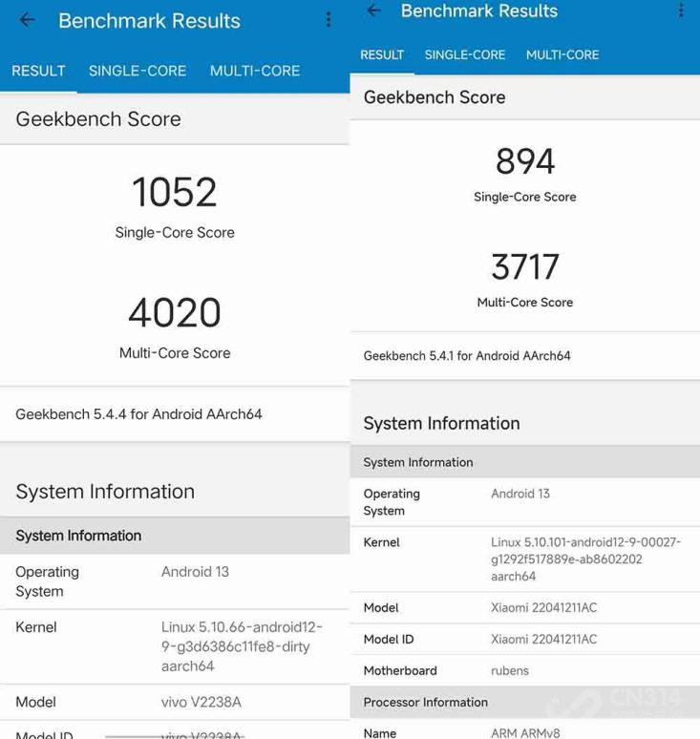Image resolution: width=700 pixels, height=739 pixels.
Task: Click the Geekbench Score heading on the left screen
Action: (x=98, y=119)
